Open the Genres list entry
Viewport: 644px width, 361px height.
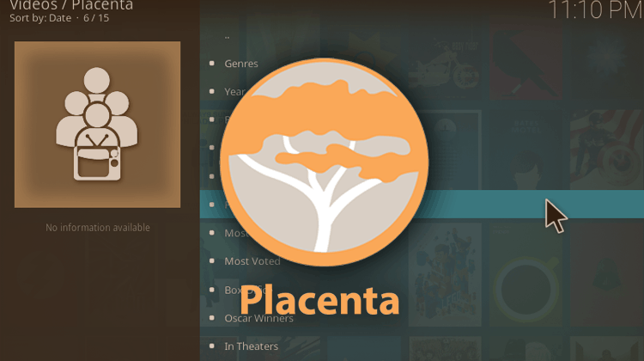[241, 64]
